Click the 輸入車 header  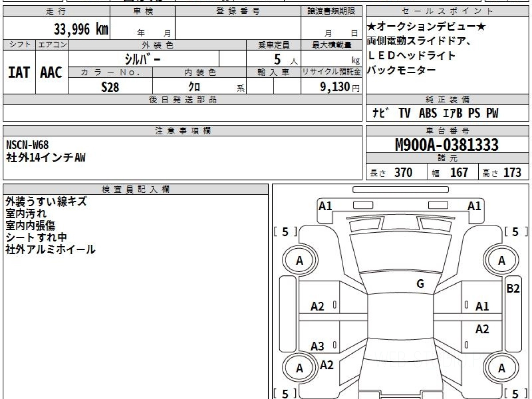274,72
